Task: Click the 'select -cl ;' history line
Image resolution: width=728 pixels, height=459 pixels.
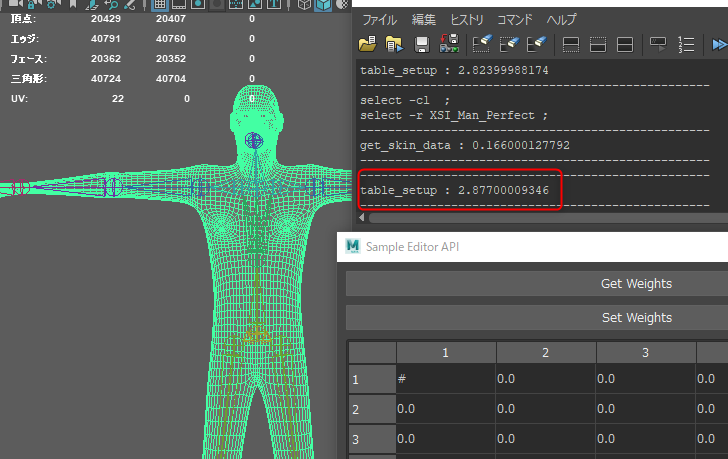Action: pyautogui.click(x=405, y=100)
